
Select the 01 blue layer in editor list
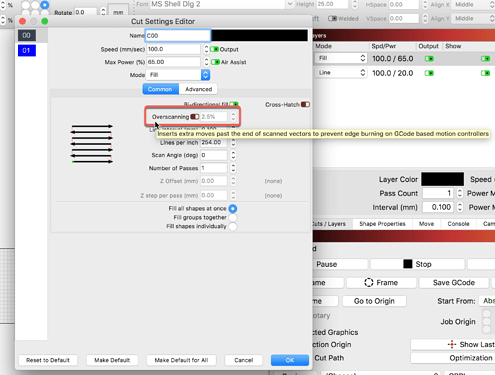click(x=27, y=51)
